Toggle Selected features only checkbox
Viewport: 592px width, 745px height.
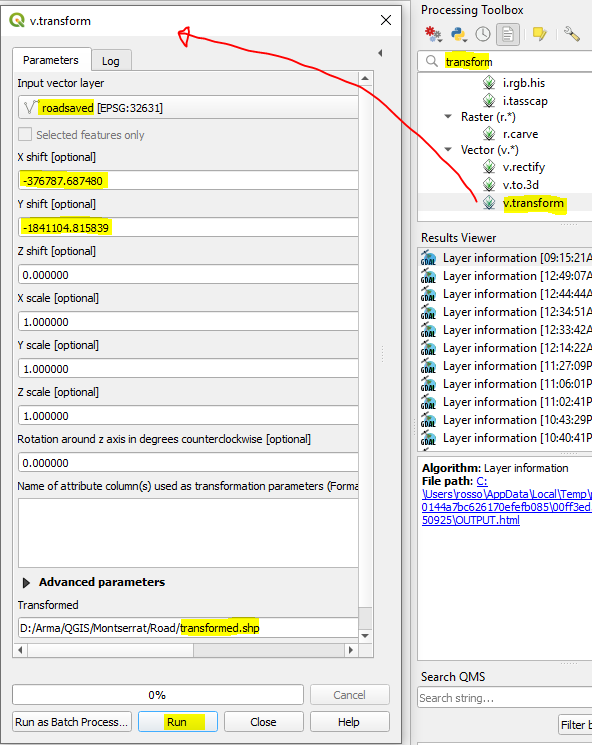(x=25, y=134)
